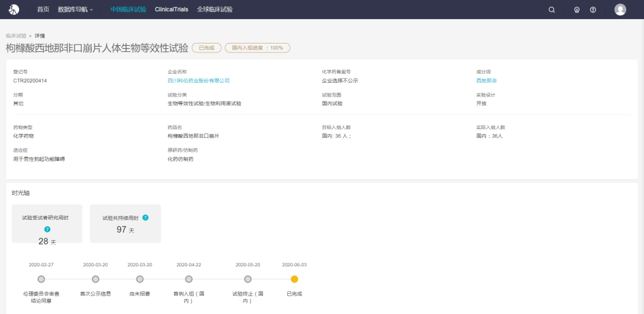Click the breadcrumb arrow separator before 详情

click(x=30, y=36)
